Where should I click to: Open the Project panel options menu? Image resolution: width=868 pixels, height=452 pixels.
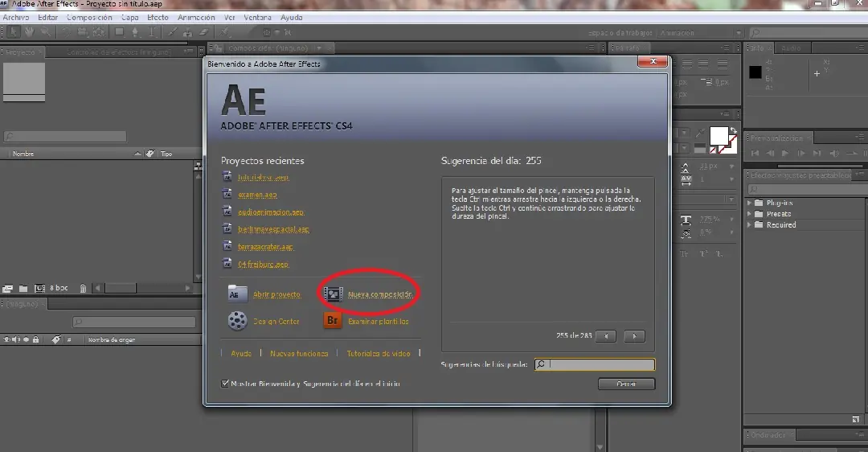tap(188, 51)
